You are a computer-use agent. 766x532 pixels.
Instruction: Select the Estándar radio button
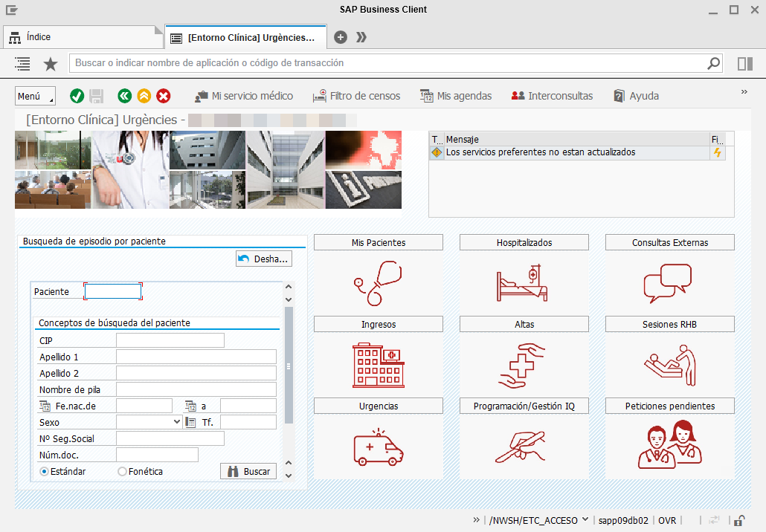pos(44,472)
